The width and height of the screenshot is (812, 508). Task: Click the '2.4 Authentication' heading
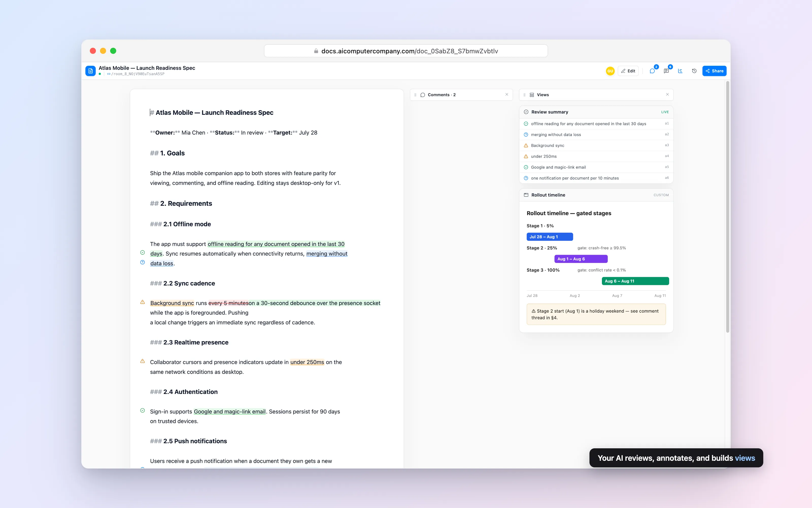[190, 392]
